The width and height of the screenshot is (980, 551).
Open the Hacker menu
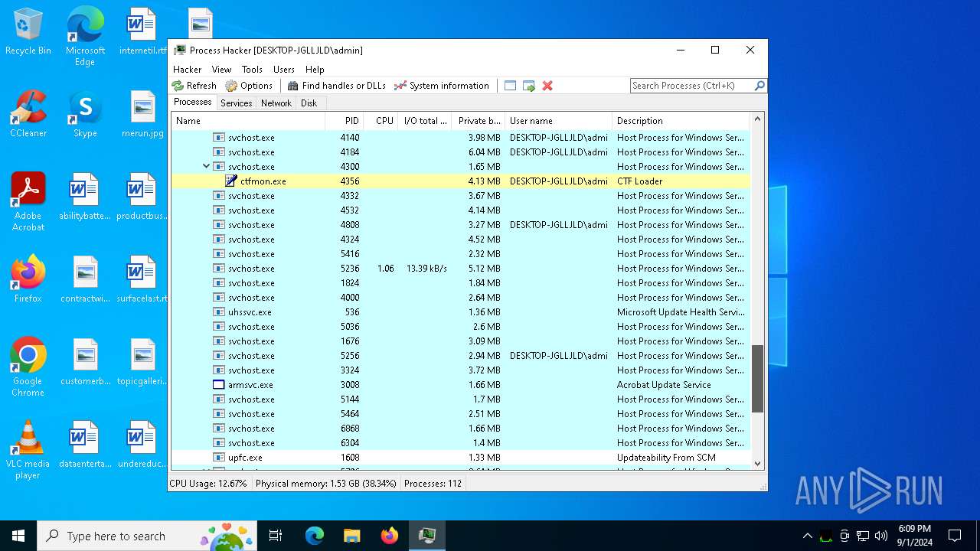[188, 69]
